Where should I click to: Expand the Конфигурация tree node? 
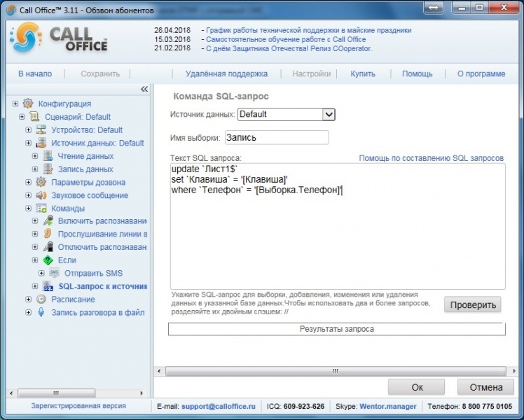tap(15, 104)
